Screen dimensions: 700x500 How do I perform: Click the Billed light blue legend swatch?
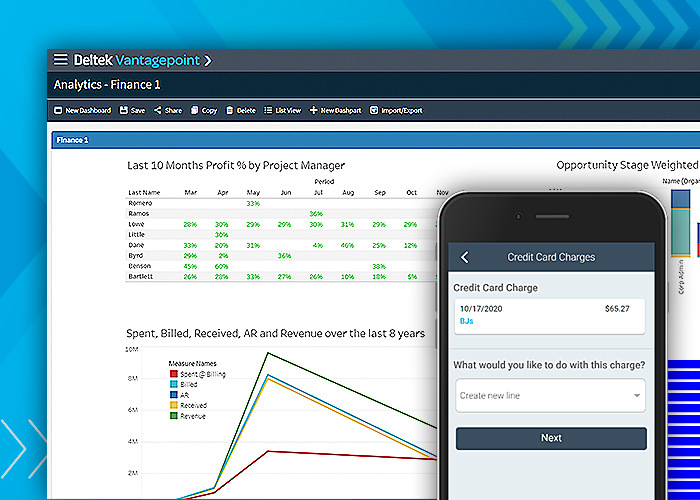click(x=174, y=384)
